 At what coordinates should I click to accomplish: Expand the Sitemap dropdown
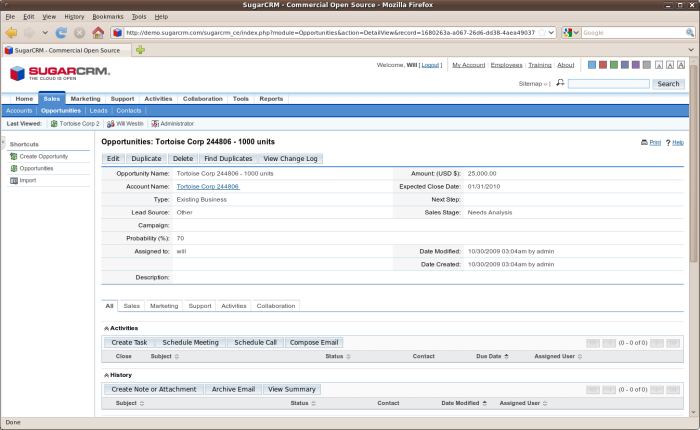tap(546, 84)
